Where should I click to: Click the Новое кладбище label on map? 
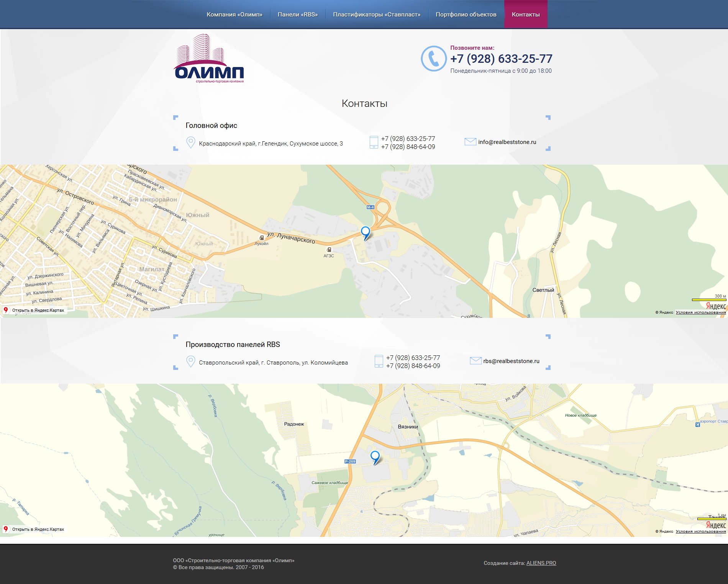pos(581,415)
